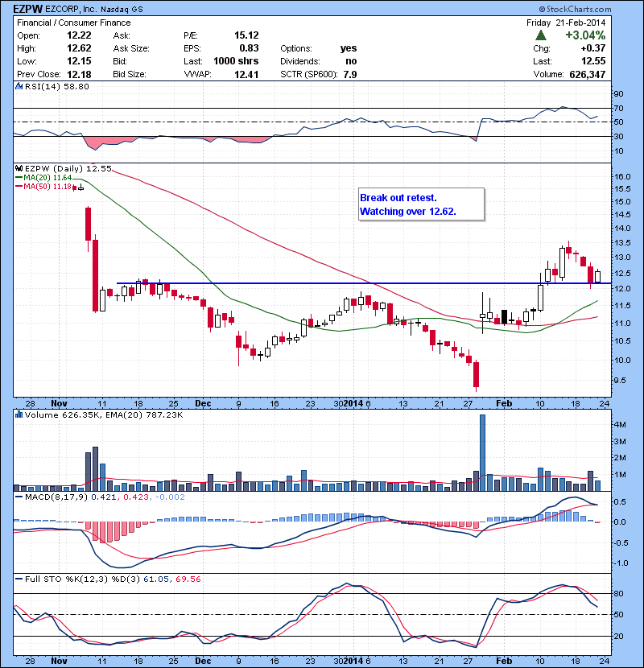Click the volume bars icon beside Volume label

coord(19,414)
